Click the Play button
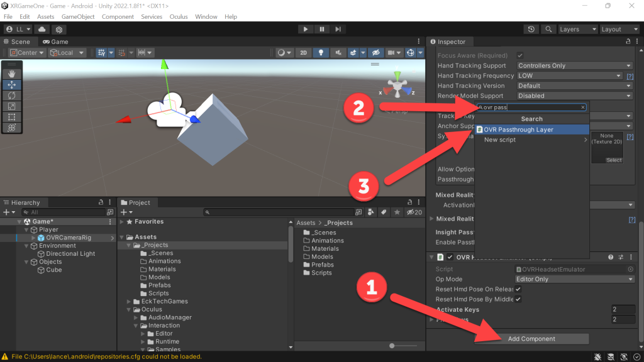Screen dimensions: 644x362 point(305,29)
